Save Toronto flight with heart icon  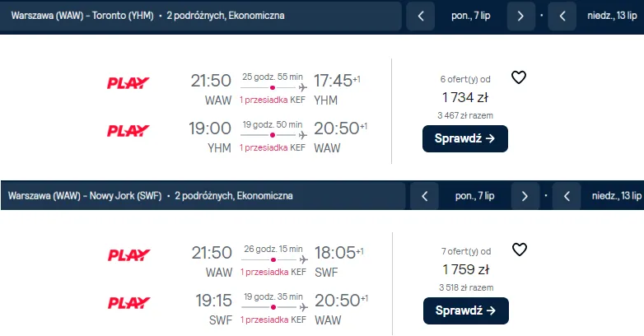(x=518, y=77)
